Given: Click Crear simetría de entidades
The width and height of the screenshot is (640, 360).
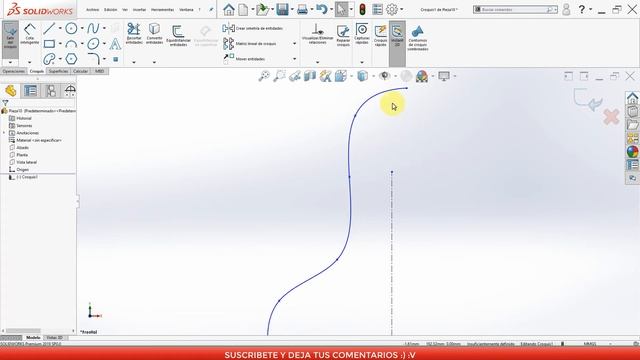Looking at the screenshot, I should (253, 28).
